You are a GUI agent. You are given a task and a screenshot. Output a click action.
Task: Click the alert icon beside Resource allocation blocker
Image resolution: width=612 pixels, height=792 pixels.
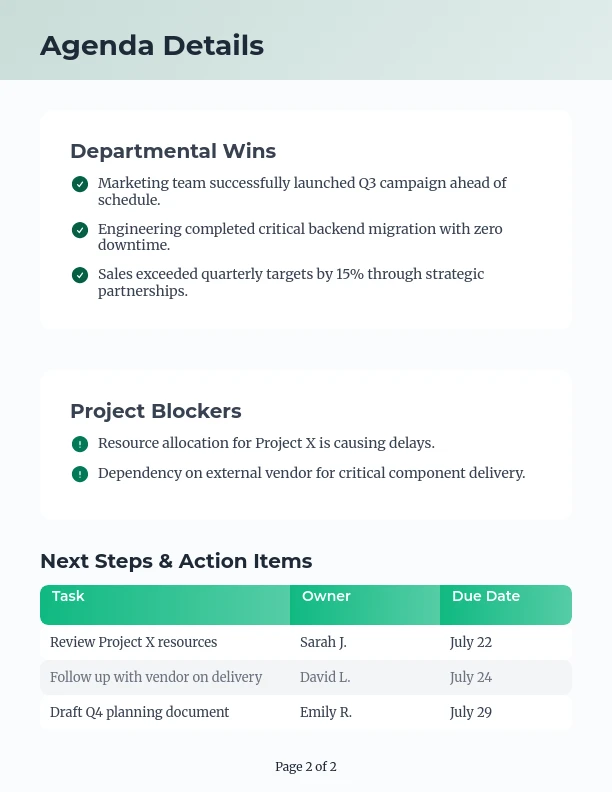point(80,444)
